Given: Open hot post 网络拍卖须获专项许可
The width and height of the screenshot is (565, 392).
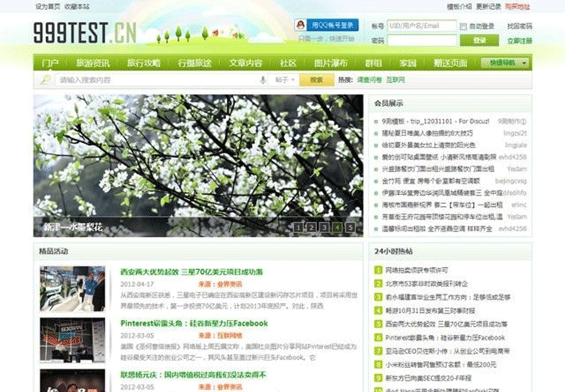Looking at the screenshot, I should point(417,270).
